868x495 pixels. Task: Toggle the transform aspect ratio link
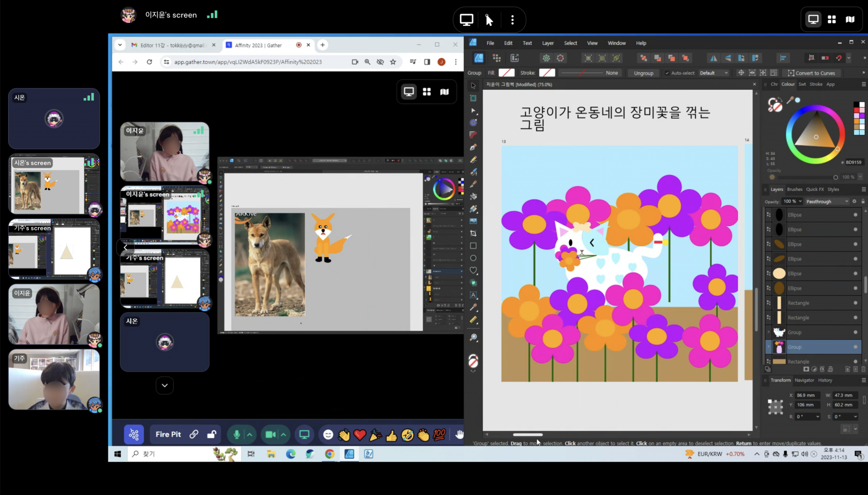click(x=864, y=400)
